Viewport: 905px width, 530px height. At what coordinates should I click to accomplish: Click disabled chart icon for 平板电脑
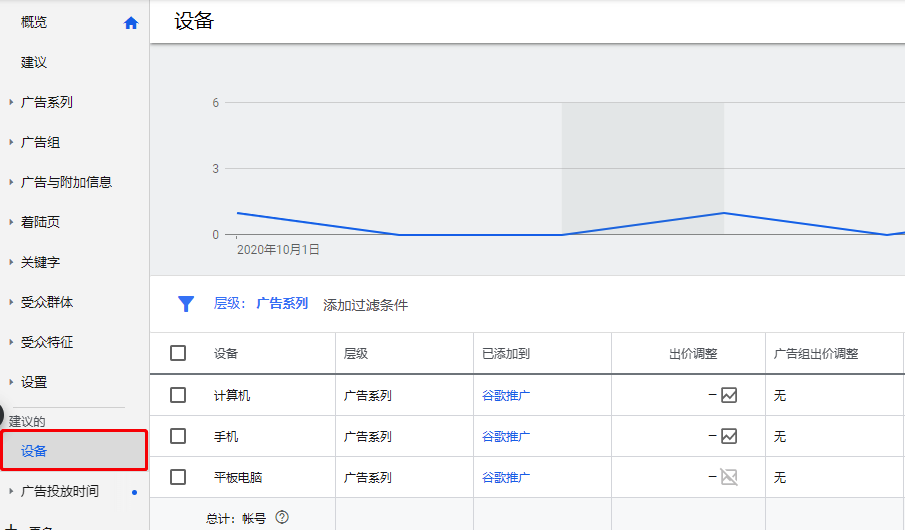[729, 477]
